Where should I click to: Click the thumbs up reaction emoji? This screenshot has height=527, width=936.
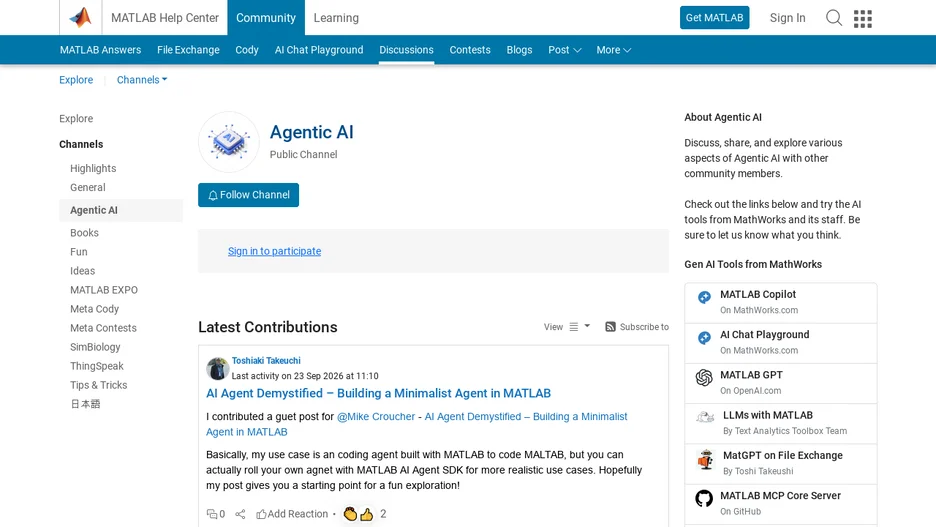(x=367, y=514)
